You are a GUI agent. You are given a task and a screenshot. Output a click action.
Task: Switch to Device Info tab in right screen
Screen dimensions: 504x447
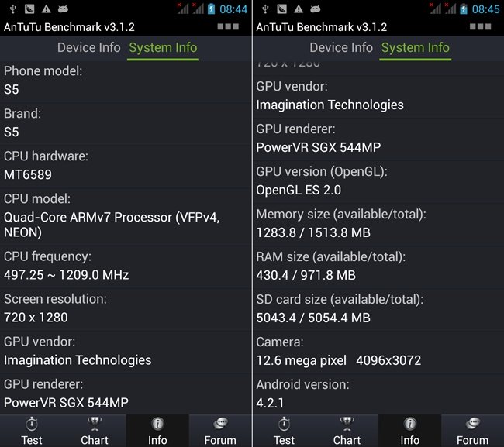[341, 47]
